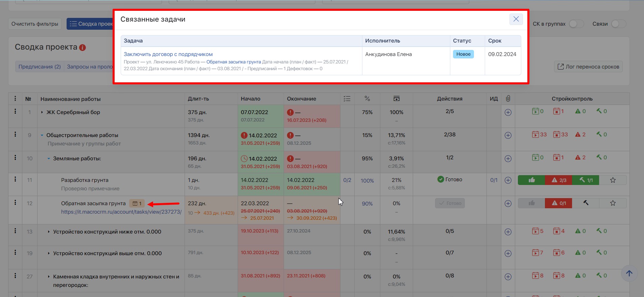Click the green thumbs-up in Разработка грунта row
This screenshot has width=644, height=297.
click(531, 180)
